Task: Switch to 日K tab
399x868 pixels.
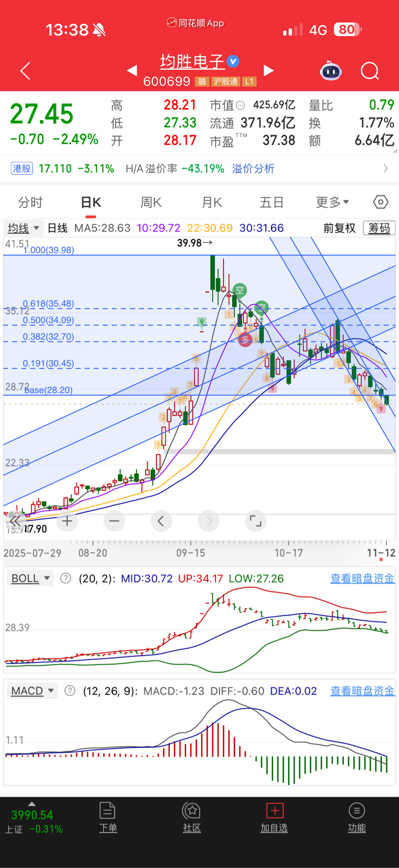Action: click(x=91, y=202)
